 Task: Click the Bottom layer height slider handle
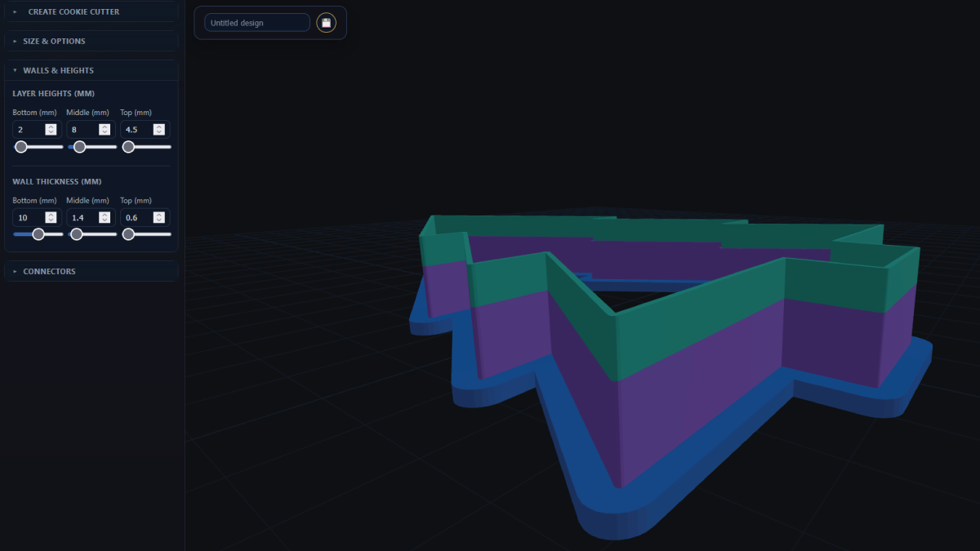(20, 147)
